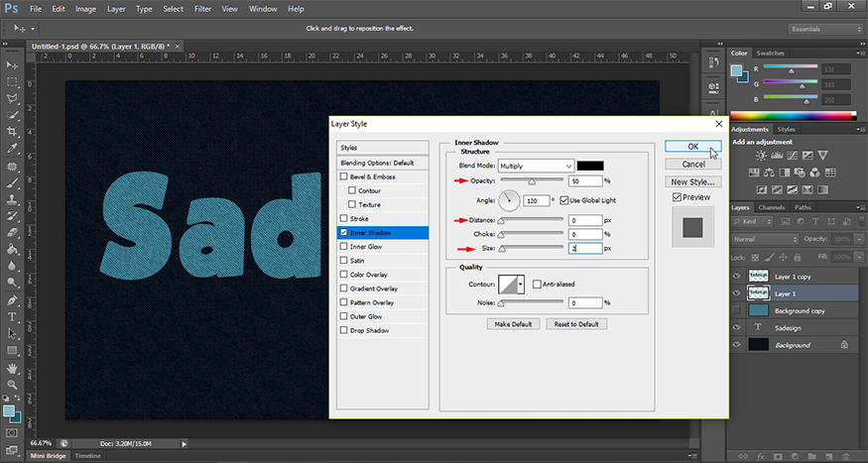Screen dimensions: 868x463
Task: Hide the Layer 1 copy layer
Action: click(736, 276)
